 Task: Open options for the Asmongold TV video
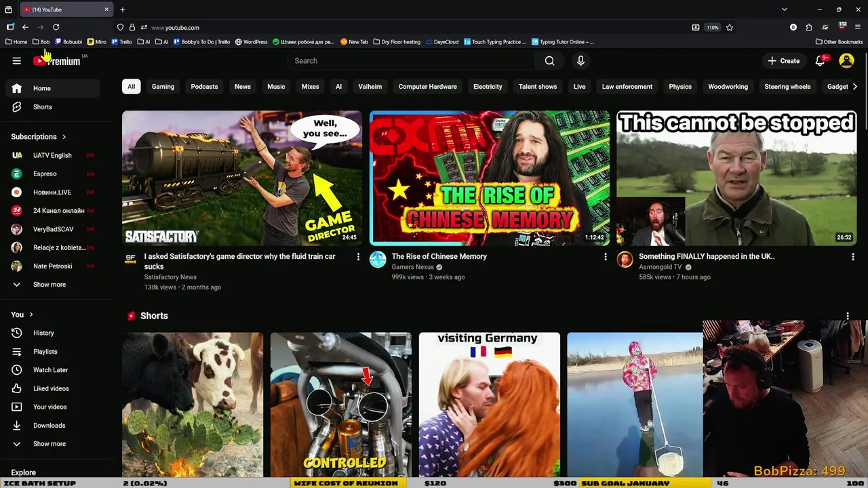coord(852,257)
